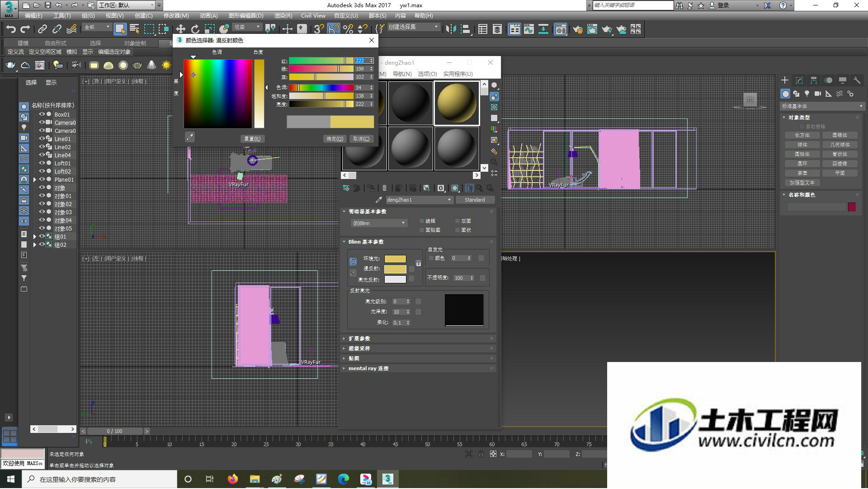
Task: Enable the 双面 two-sided checkbox
Action: pos(458,221)
